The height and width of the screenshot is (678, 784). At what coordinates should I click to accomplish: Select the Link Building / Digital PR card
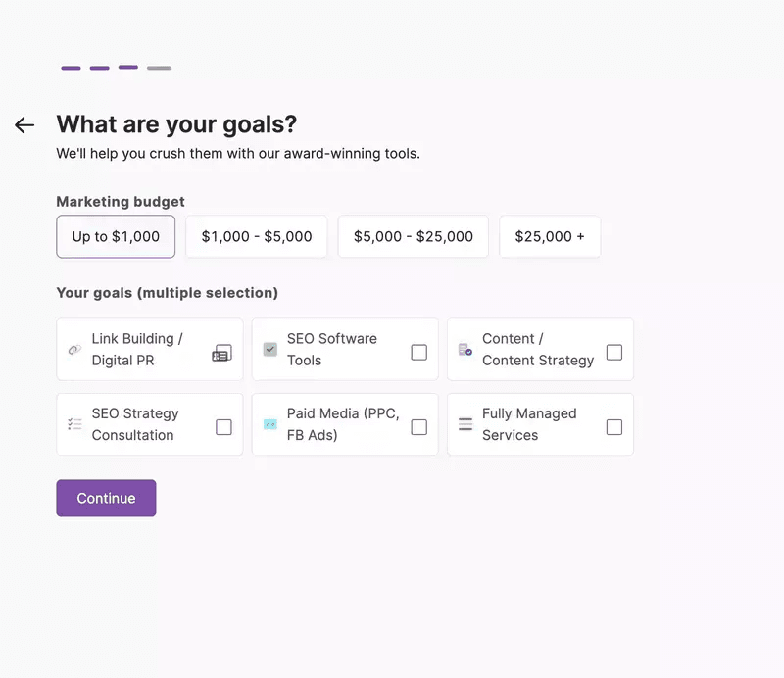pyautogui.click(x=149, y=350)
